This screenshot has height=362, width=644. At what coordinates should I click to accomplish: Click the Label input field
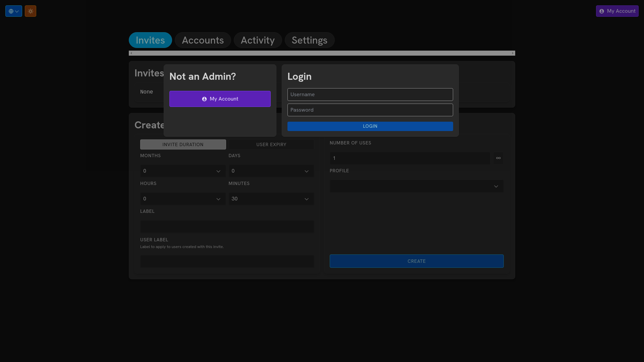227,227
